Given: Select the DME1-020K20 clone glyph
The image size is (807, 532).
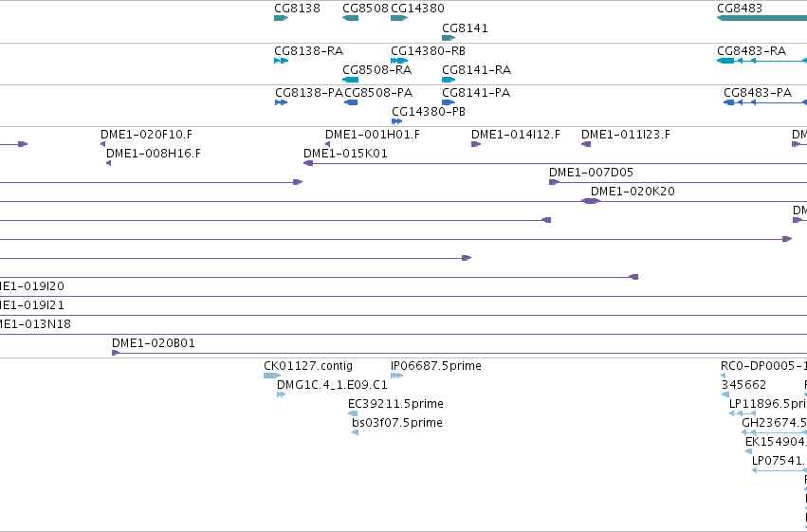Looking at the screenshot, I should 591,201.
